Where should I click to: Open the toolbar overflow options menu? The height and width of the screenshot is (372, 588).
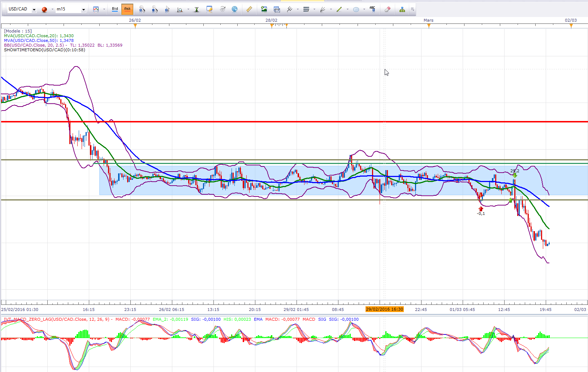pos(412,9)
